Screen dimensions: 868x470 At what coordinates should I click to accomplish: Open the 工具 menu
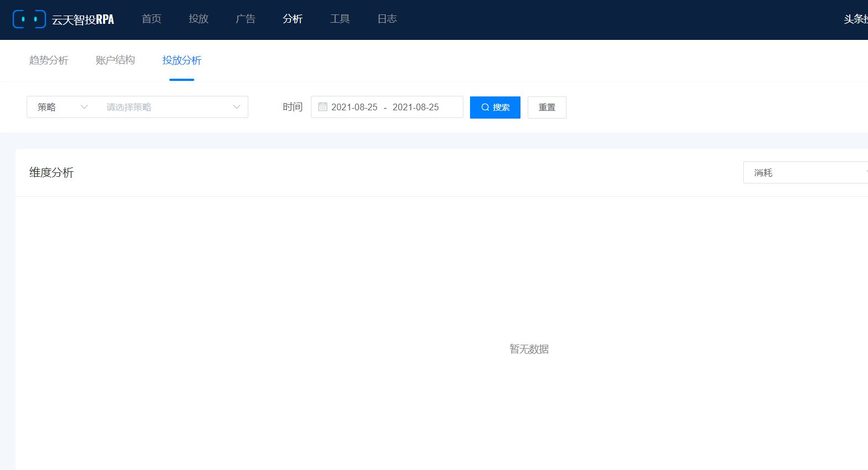coord(340,19)
